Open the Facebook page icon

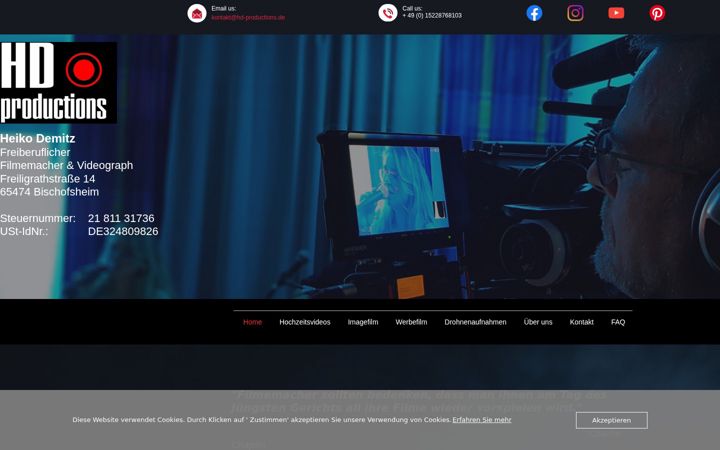(x=534, y=13)
